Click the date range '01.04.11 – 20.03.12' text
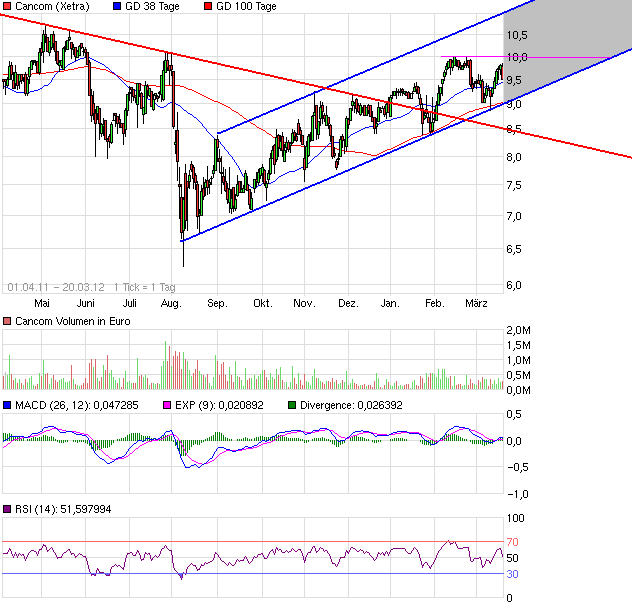 click(x=56, y=287)
